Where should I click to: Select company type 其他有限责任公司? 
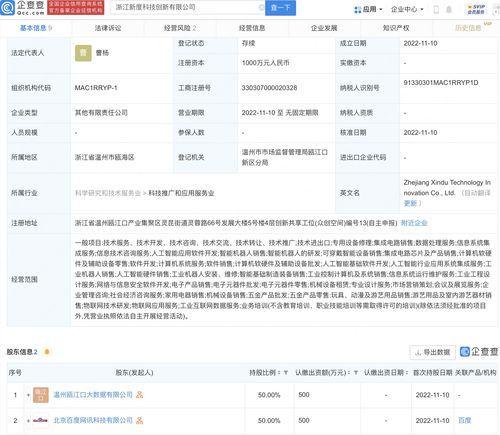pos(101,113)
